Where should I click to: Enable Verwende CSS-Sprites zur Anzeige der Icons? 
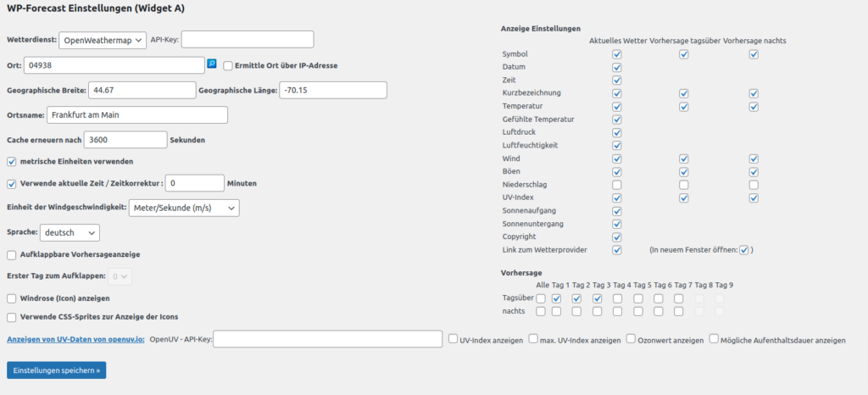point(12,318)
